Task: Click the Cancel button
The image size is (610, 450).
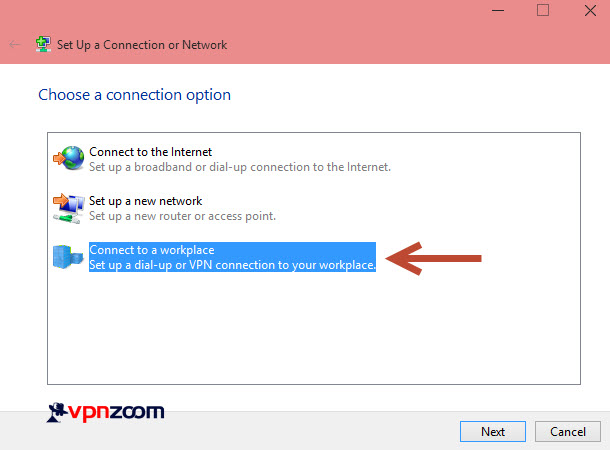Action: tap(568, 431)
